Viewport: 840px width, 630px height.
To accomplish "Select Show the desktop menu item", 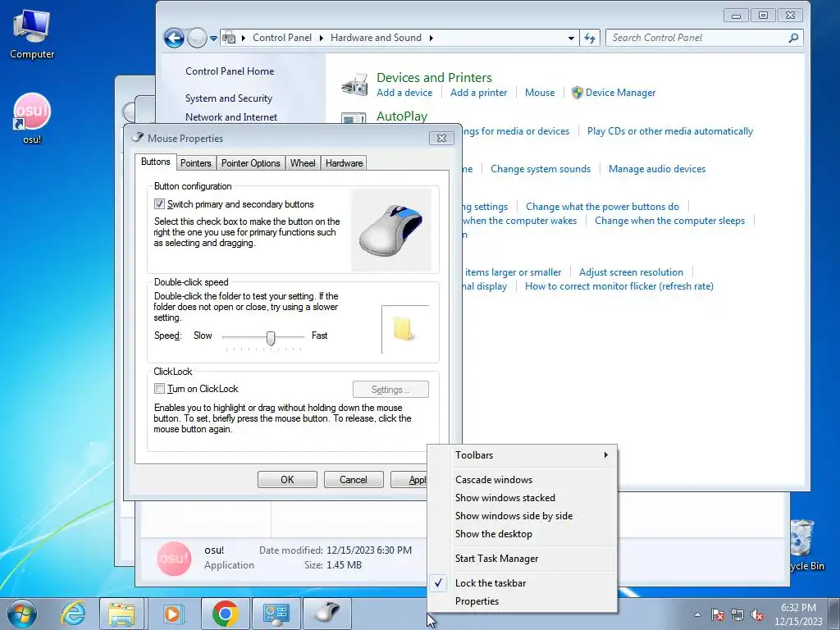I will [523, 534].
